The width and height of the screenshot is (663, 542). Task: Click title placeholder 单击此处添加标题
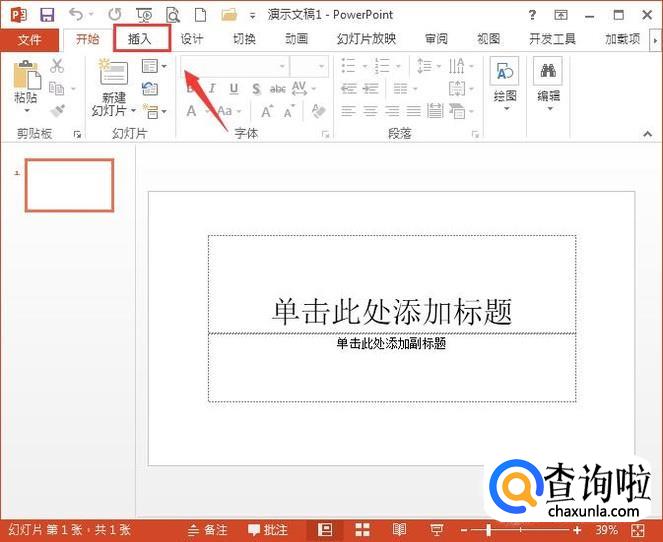click(392, 312)
